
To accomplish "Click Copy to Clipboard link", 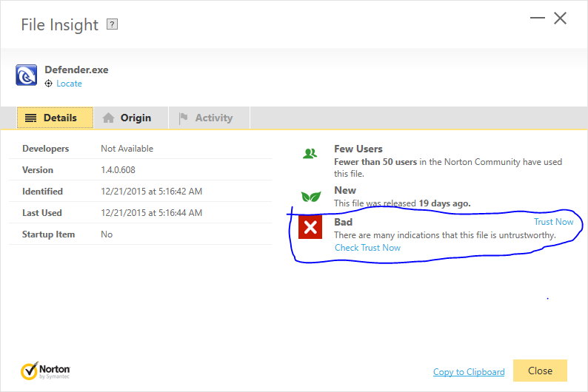I will point(469,372).
